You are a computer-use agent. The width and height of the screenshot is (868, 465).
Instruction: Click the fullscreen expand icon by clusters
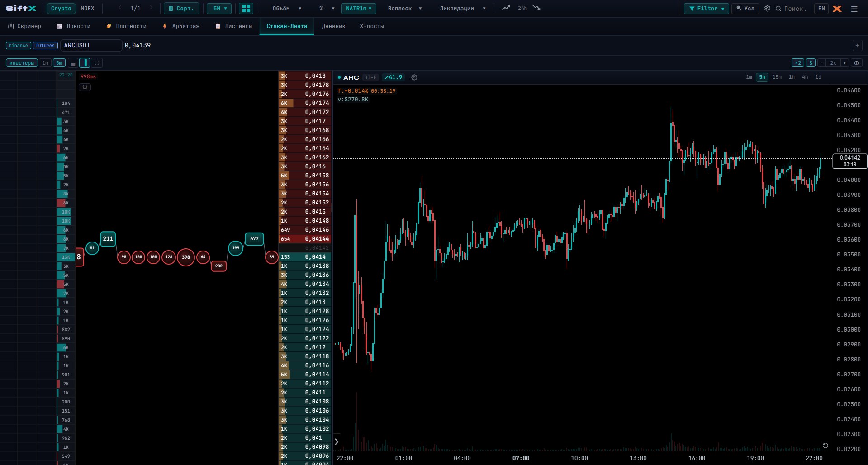[x=97, y=63]
